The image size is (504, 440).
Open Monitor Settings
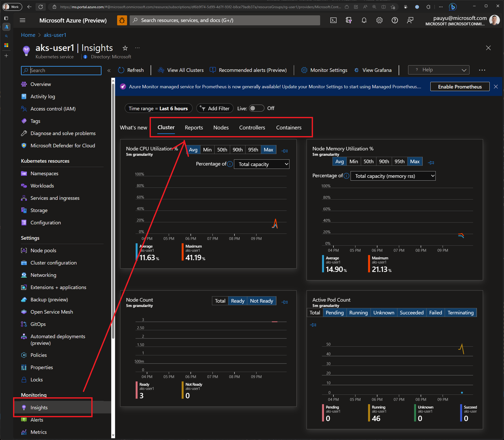[x=324, y=70]
